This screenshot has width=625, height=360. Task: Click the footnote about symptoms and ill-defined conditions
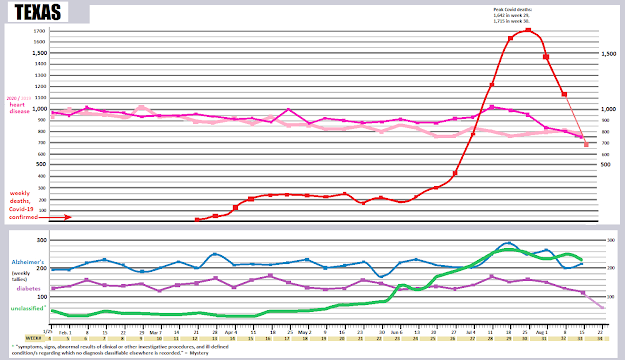tap(120, 350)
